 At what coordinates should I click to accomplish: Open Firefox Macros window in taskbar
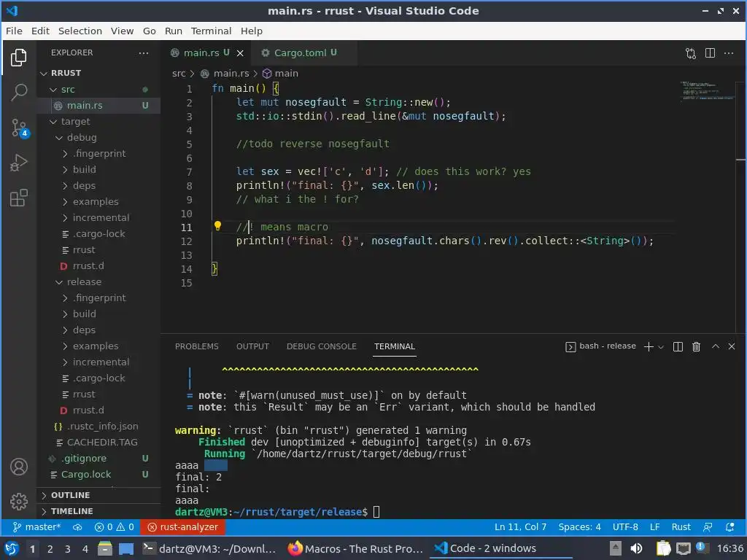[355, 548]
